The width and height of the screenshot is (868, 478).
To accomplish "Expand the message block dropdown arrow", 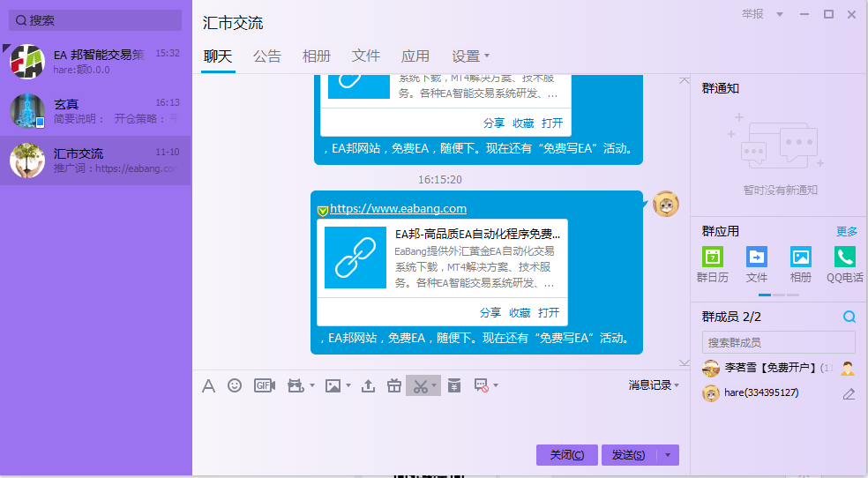I will point(496,385).
